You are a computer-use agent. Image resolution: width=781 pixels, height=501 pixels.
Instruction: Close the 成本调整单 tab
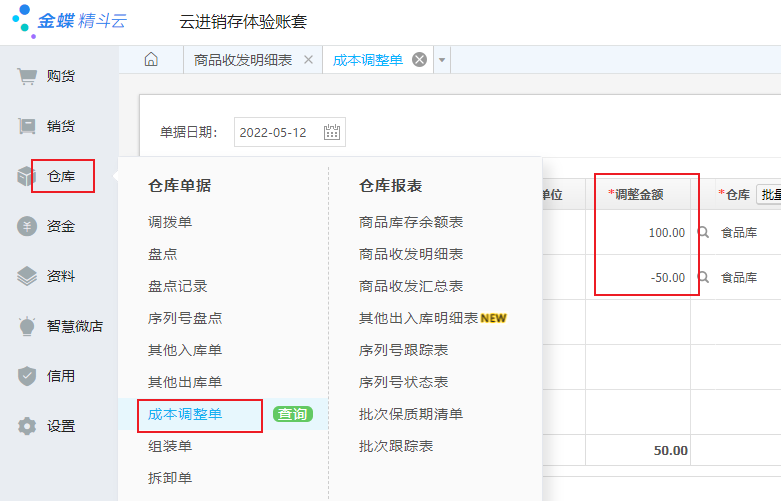420,60
